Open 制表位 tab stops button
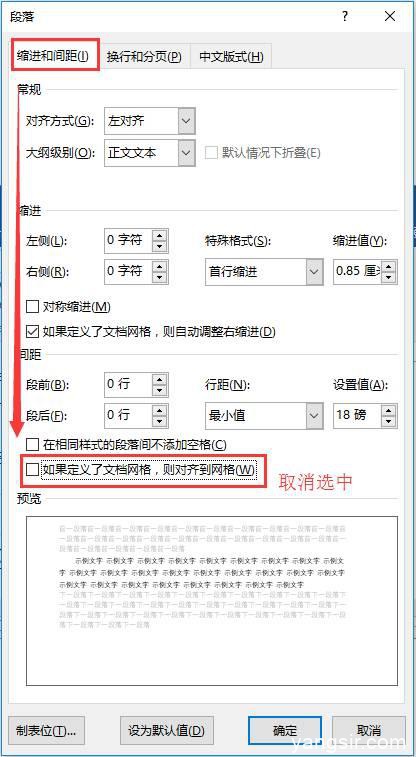 (47, 730)
